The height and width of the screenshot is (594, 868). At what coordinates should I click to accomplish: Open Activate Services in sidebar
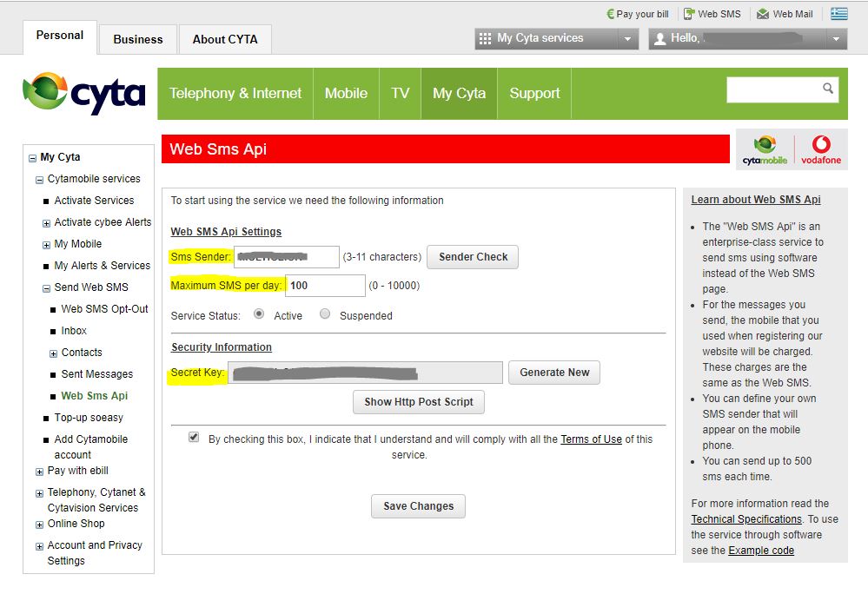click(94, 201)
